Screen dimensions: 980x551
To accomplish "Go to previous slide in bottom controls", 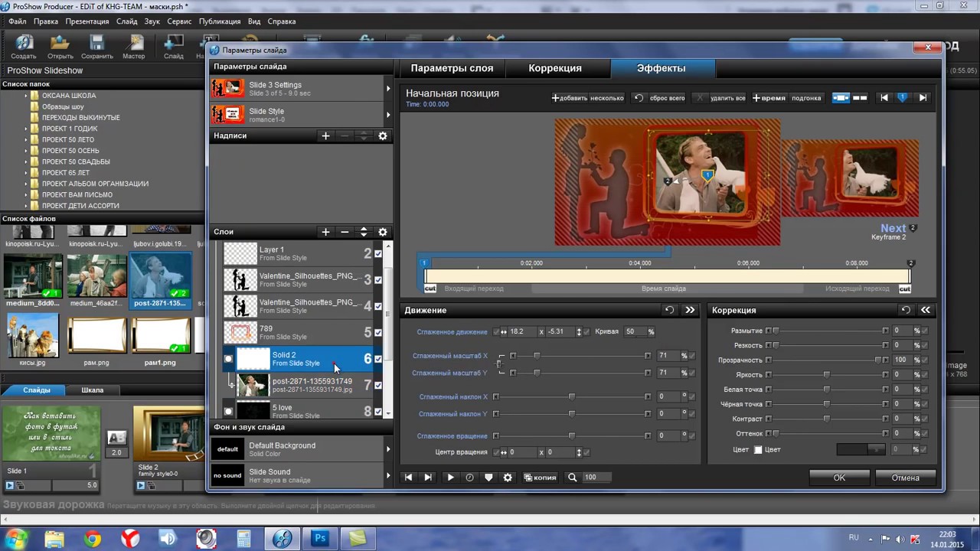I will click(x=408, y=477).
